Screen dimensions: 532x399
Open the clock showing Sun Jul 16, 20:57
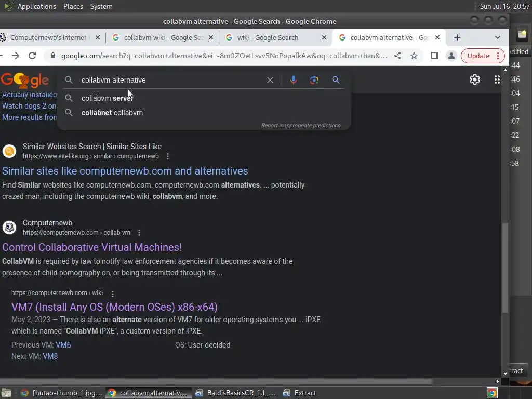point(504,6)
